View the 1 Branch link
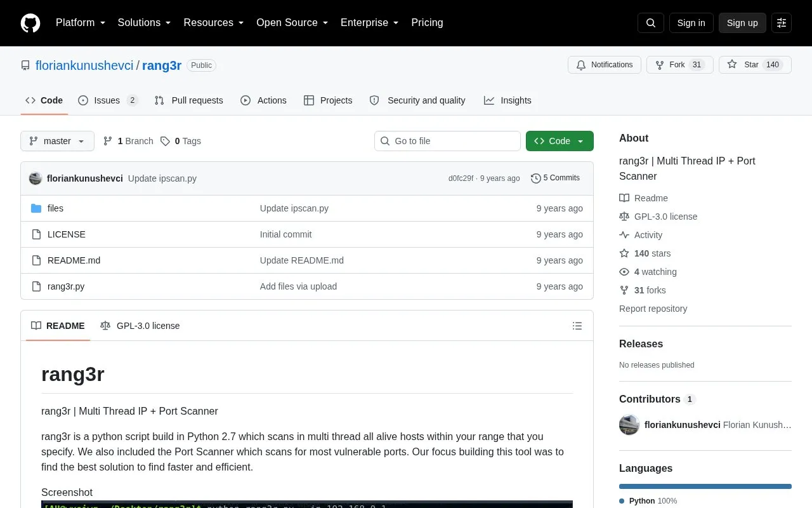Image resolution: width=812 pixels, height=508 pixels. [x=128, y=141]
